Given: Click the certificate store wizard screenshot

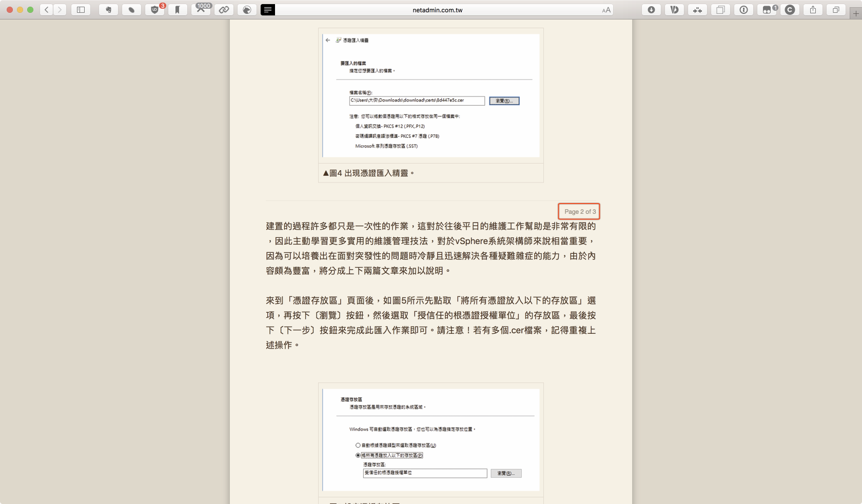Looking at the screenshot, I should 430,439.
